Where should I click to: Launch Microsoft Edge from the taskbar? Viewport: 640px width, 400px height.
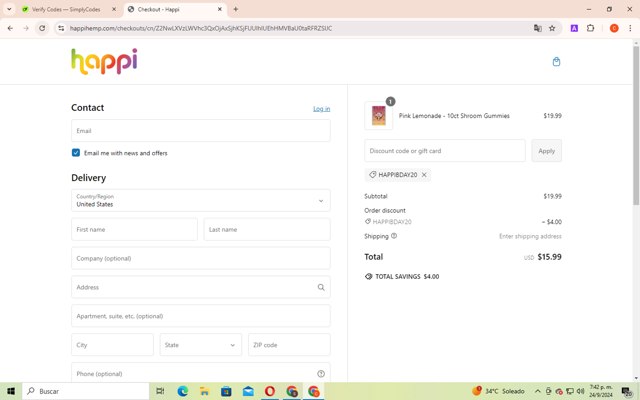(182, 391)
